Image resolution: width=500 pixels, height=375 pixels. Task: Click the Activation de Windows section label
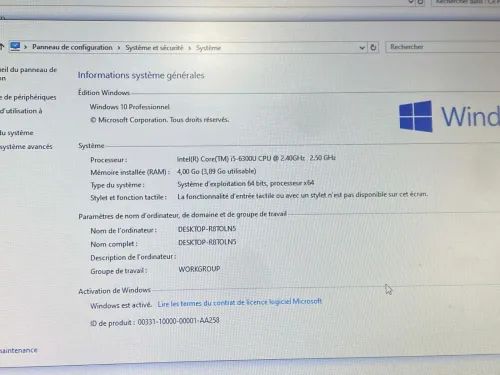pyautogui.click(x=114, y=291)
